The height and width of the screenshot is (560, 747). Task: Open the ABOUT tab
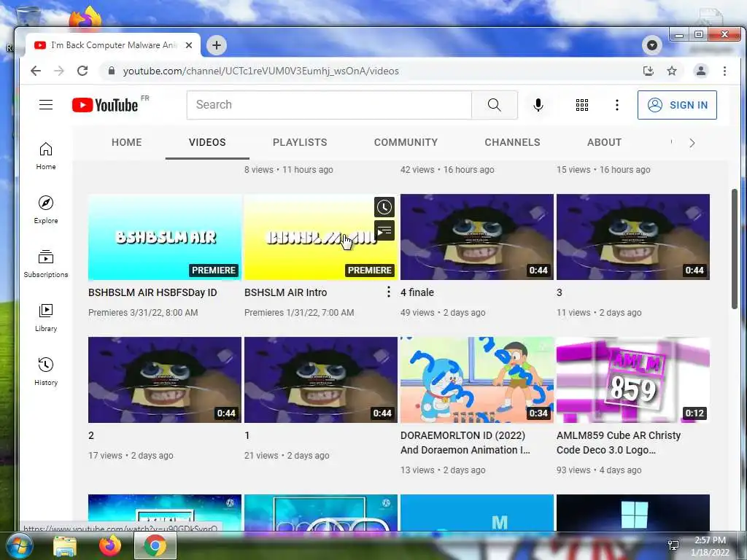(604, 142)
